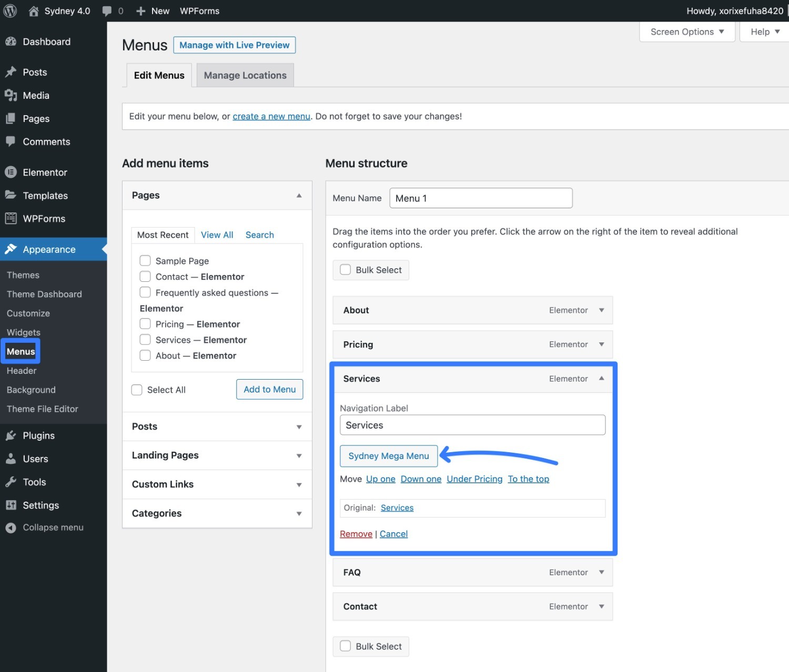Click the home icon beside Sydney 4.0

pyautogui.click(x=34, y=11)
